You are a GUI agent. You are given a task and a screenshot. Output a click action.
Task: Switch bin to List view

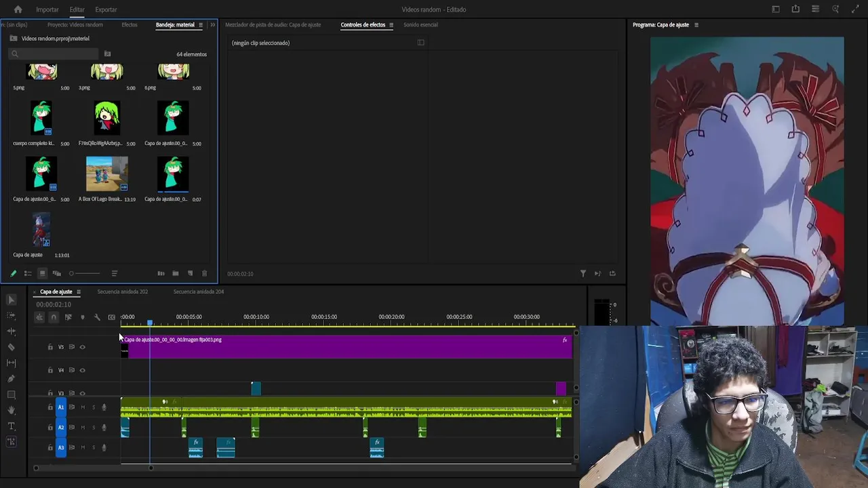(x=28, y=274)
